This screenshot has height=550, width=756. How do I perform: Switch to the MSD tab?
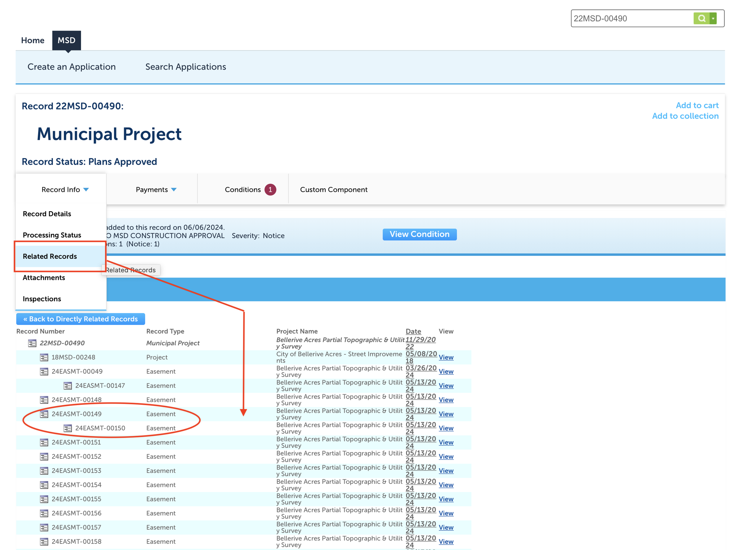[x=66, y=40]
